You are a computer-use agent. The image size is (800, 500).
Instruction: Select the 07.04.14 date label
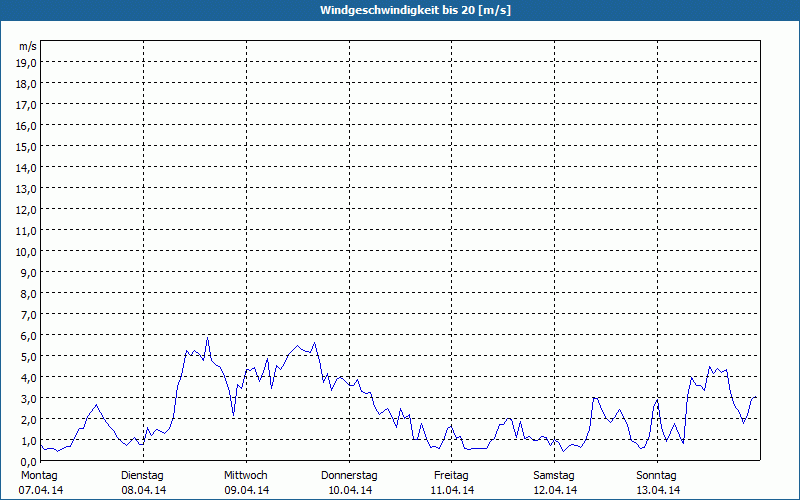tap(40, 490)
